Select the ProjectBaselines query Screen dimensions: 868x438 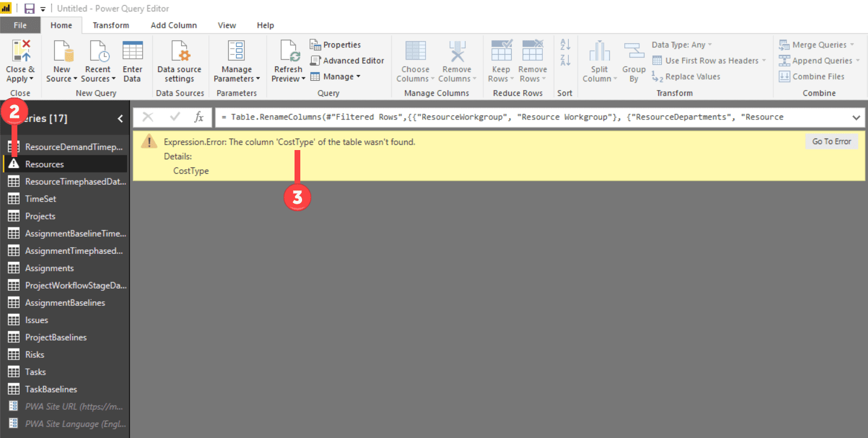(65, 337)
